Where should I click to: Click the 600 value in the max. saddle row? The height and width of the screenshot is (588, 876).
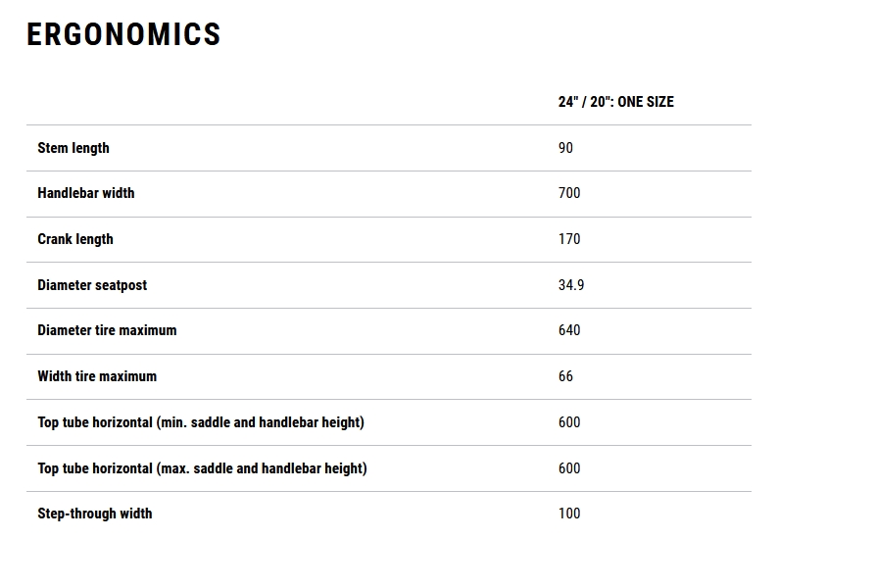pos(569,468)
